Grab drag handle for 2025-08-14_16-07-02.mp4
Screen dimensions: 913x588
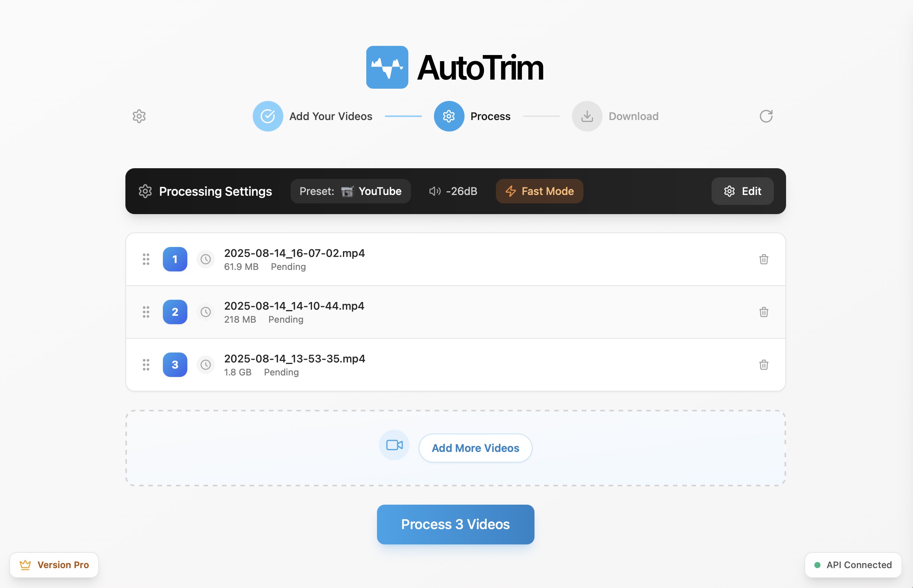click(x=146, y=259)
